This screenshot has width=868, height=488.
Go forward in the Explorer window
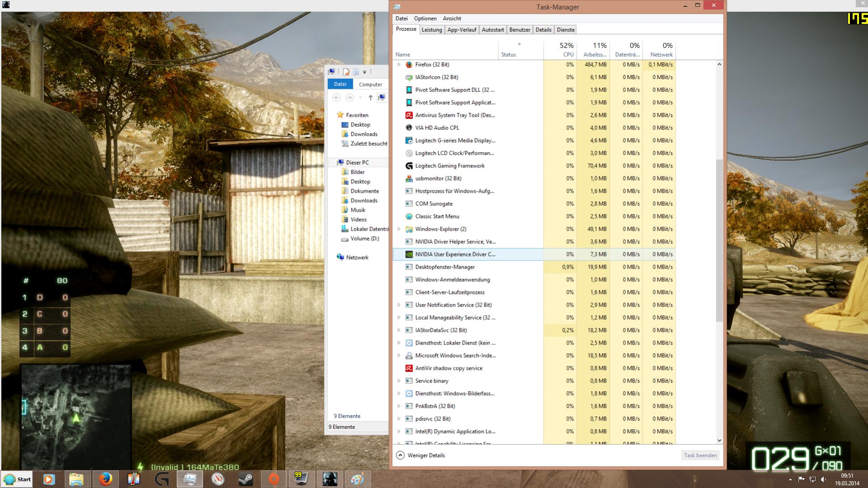tap(349, 98)
